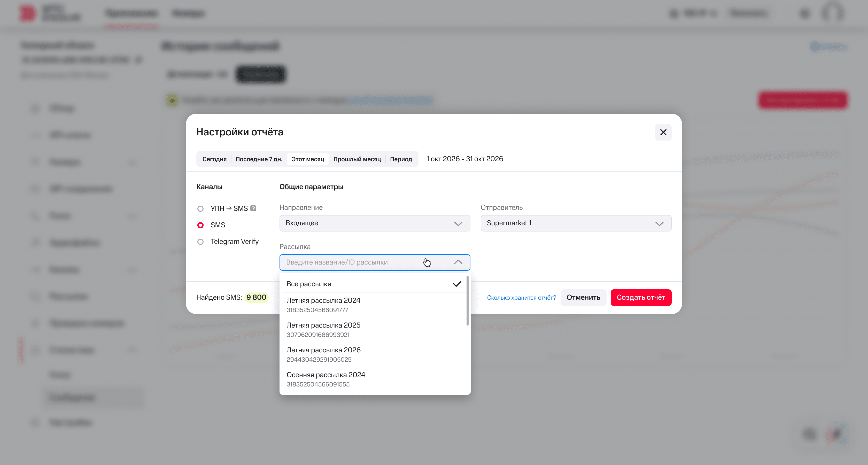Open the Сколько хранится отчёт? link

click(x=521, y=298)
